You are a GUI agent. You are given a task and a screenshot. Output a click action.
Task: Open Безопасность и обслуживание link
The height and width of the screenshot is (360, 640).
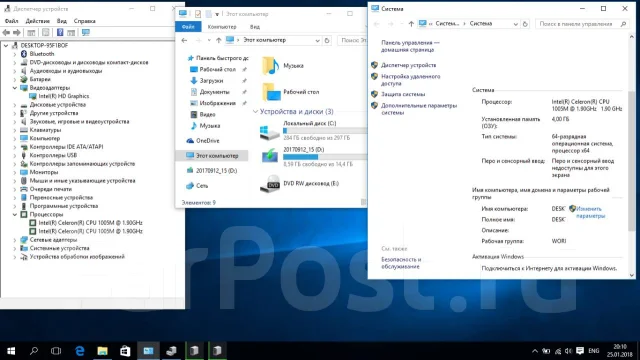tap(401, 263)
